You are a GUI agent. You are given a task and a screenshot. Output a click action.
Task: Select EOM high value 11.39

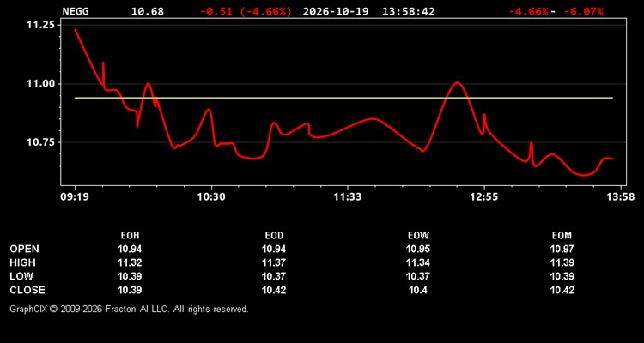(562, 262)
